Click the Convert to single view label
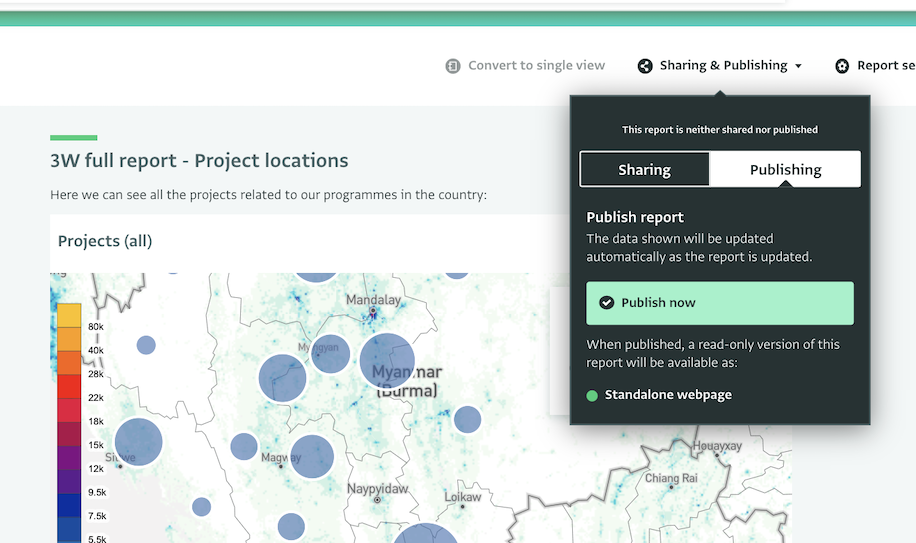This screenshot has height=543, width=916. [x=536, y=65]
